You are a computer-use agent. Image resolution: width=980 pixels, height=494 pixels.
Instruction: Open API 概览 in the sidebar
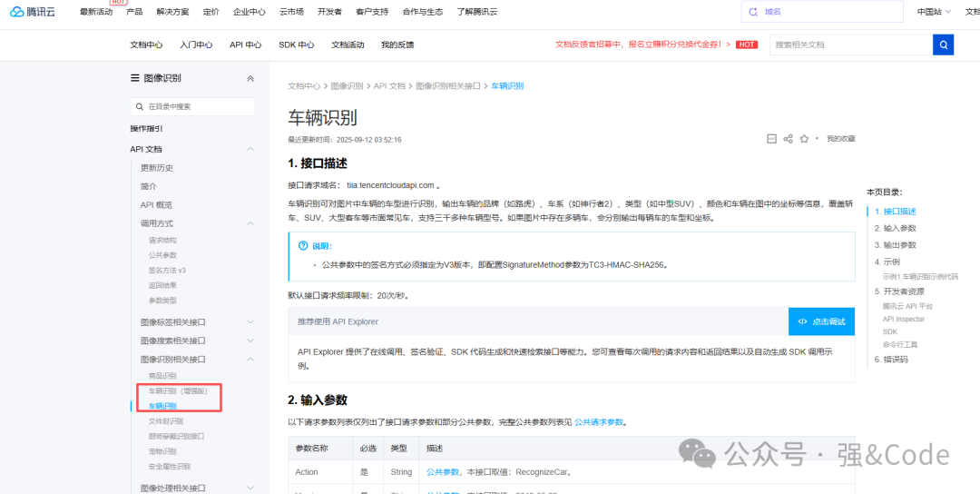coord(156,205)
